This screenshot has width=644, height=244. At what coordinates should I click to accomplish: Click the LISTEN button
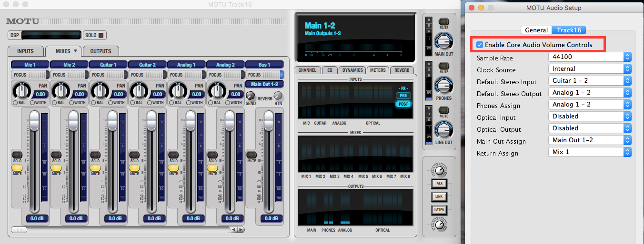click(439, 210)
